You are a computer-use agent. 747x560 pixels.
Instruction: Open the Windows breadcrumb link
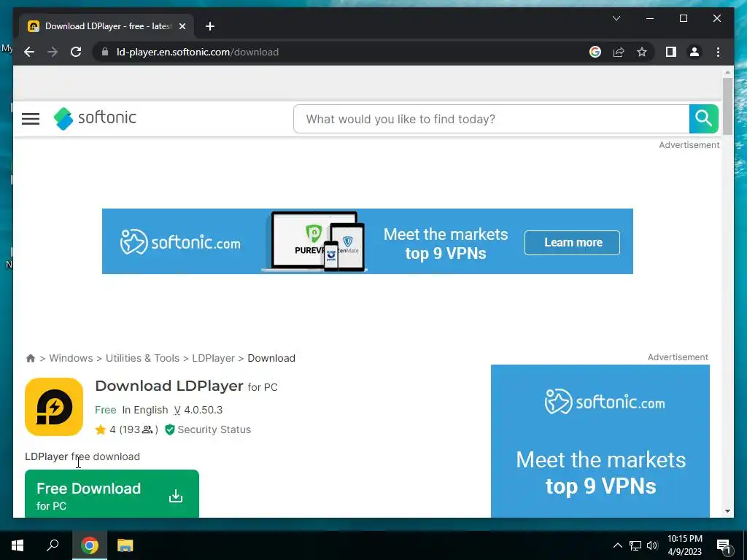(x=71, y=358)
